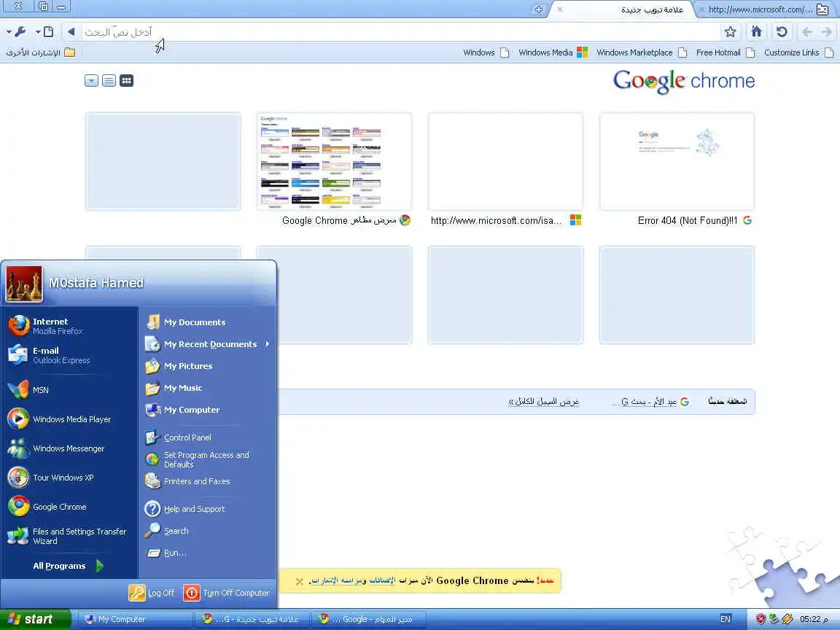Open the Free Hotmail bookmark
Viewport: 840px width, 630px height.
point(726,52)
